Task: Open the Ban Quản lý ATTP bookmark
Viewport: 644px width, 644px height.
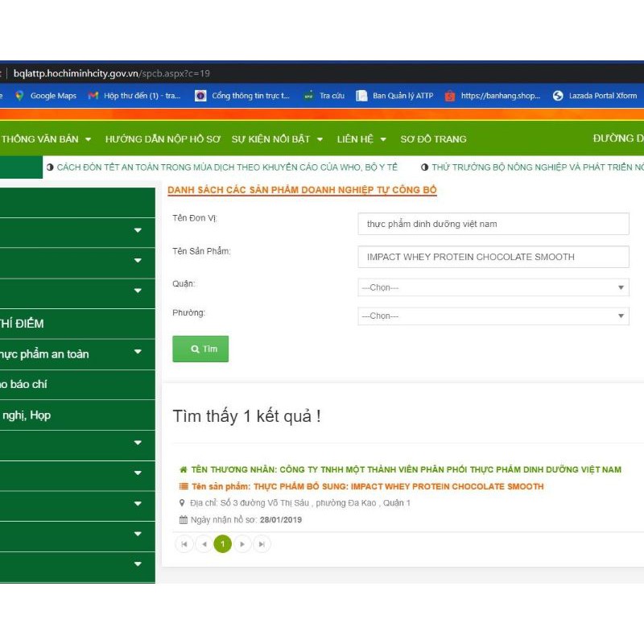Action: point(394,96)
